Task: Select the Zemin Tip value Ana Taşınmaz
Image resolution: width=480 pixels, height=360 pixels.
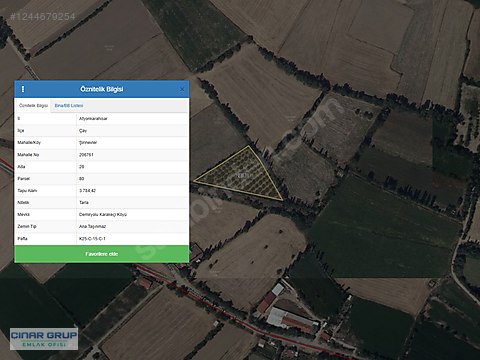Action: coord(92,227)
